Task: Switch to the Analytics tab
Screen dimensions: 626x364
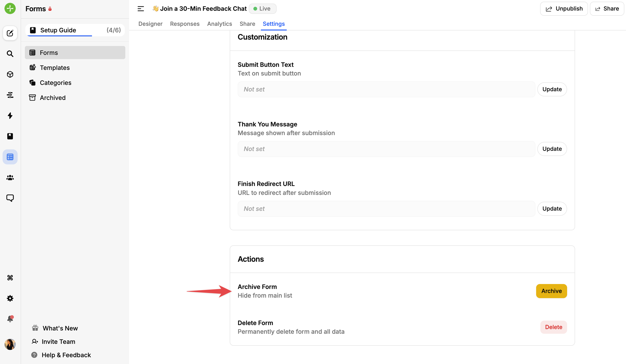Action: tap(220, 24)
